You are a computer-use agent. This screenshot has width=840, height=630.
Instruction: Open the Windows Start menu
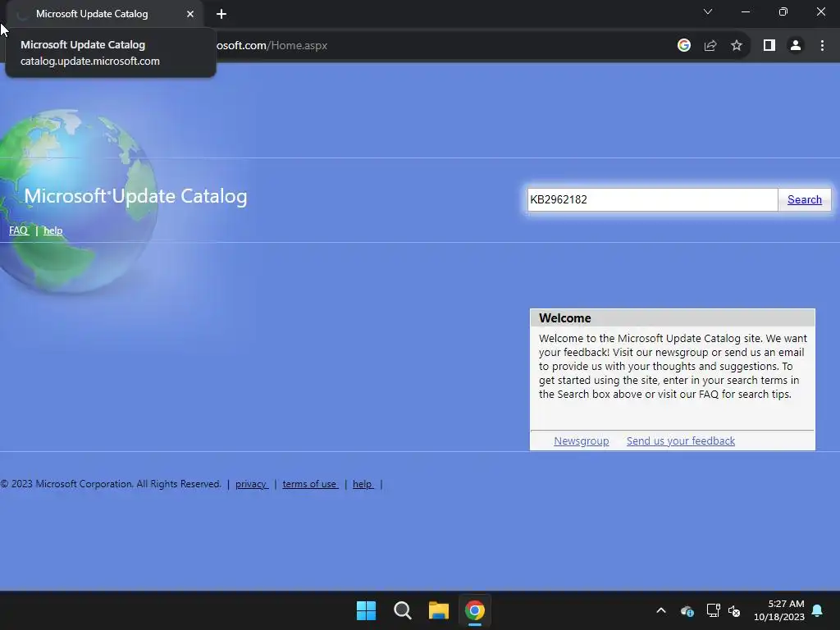(367, 610)
